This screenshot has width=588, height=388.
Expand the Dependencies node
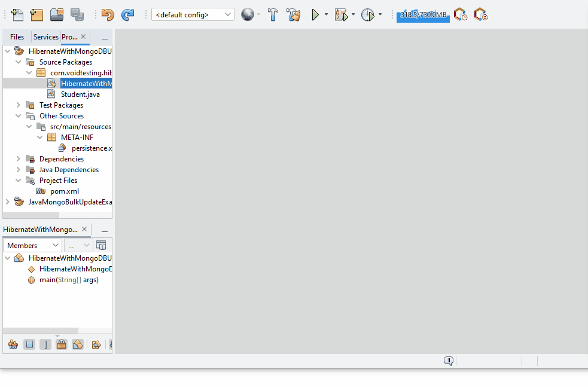pyautogui.click(x=18, y=159)
